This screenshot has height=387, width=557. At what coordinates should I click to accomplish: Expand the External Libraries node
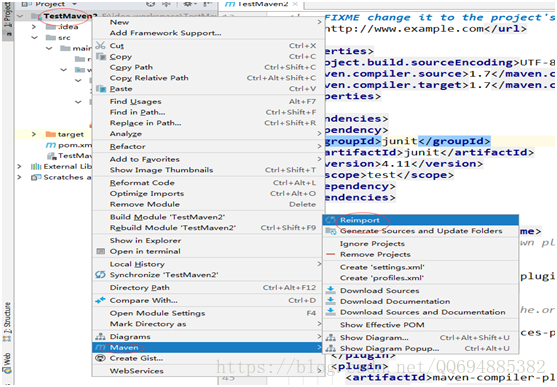20,166
